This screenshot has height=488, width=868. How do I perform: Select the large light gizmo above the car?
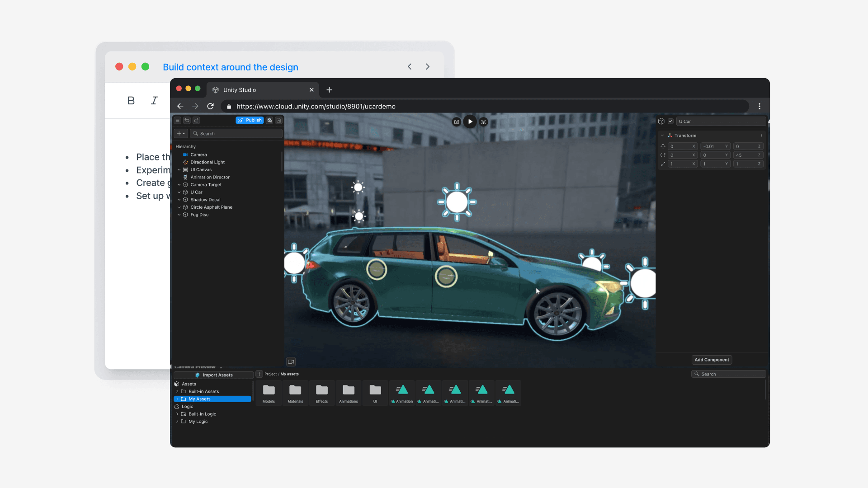pos(457,202)
